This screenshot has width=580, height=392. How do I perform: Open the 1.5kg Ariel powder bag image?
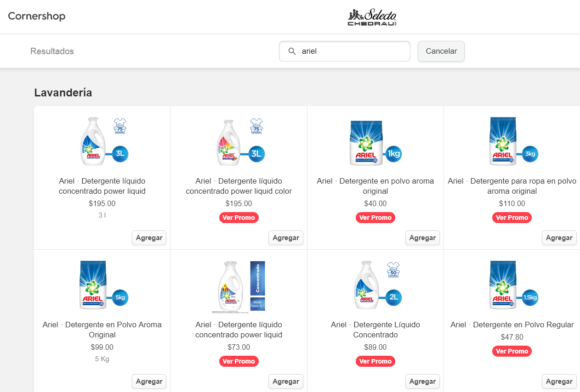[512, 285]
